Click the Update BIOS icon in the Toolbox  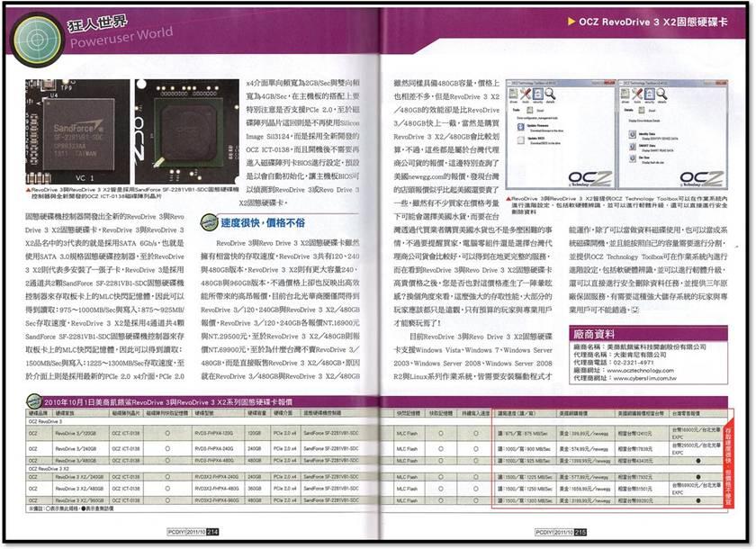(x=521, y=140)
